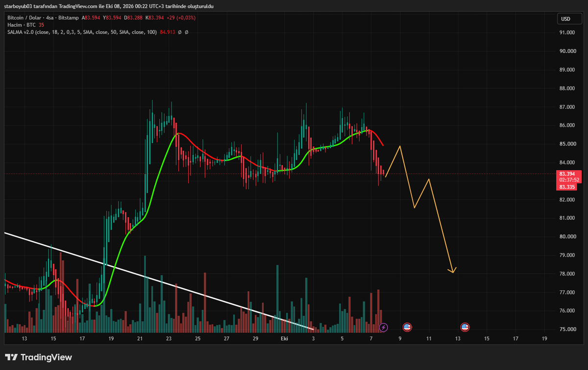Click the TradingView logo

pyautogui.click(x=39, y=357)
